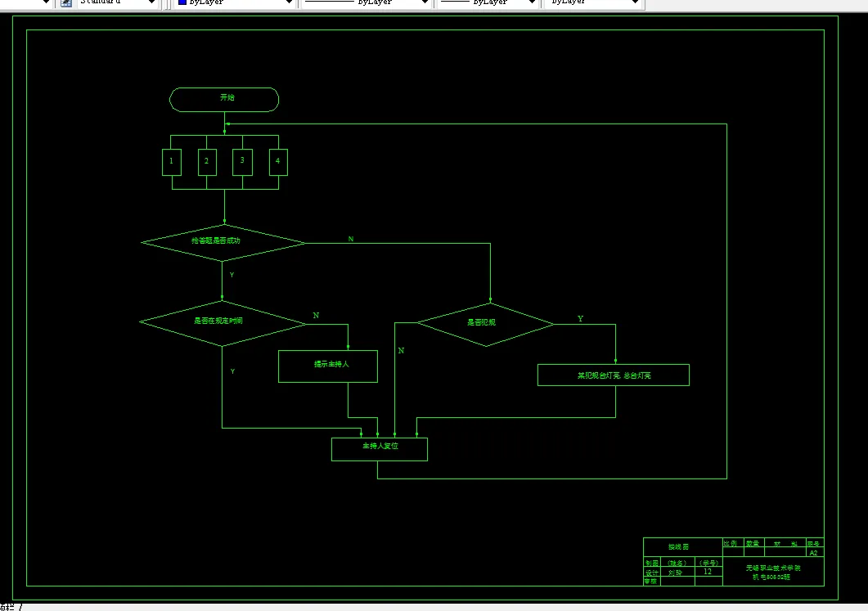
Task: Click the box labeled 3
Action: [242, 162]
